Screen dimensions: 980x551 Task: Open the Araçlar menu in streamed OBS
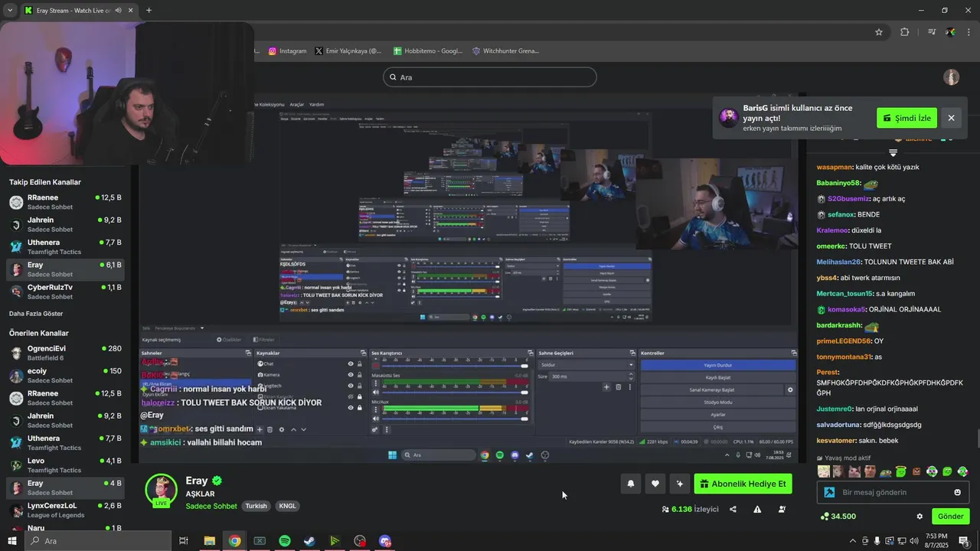[296, 104]
